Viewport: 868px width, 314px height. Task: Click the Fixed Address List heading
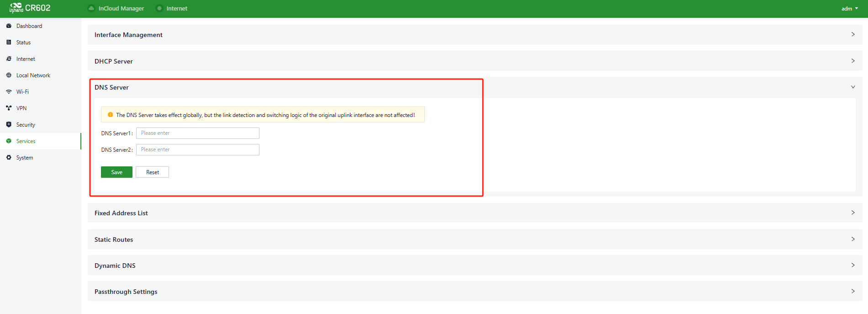[x=121, y=213]
